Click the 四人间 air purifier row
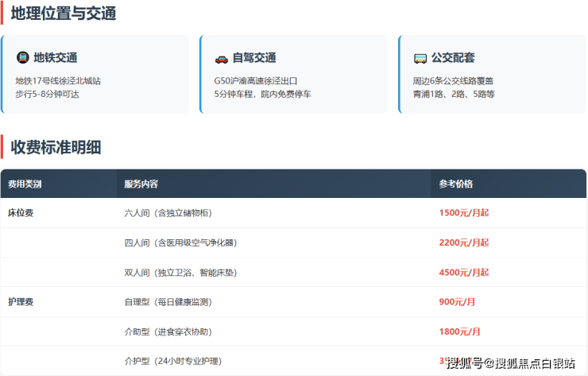This screenshot has height=376, width=588. [x=180, y=242]
